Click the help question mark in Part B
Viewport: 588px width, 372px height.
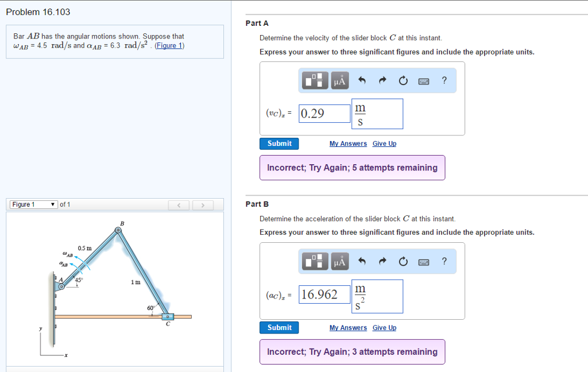tap(443, 261)
